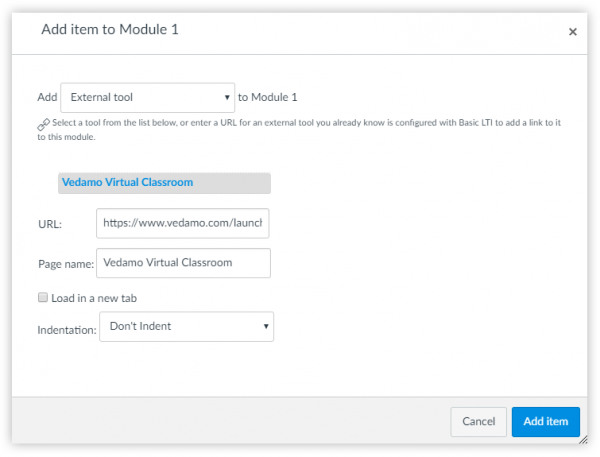Image resolution: width=600 pixels, height=457 pixels.
Task: Click the 'Page name:' label
Action: point(66,264)
